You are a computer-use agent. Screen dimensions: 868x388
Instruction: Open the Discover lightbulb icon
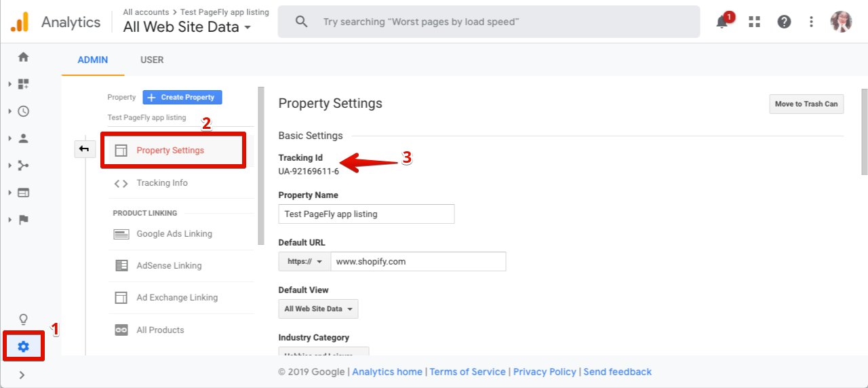(23, 319)
